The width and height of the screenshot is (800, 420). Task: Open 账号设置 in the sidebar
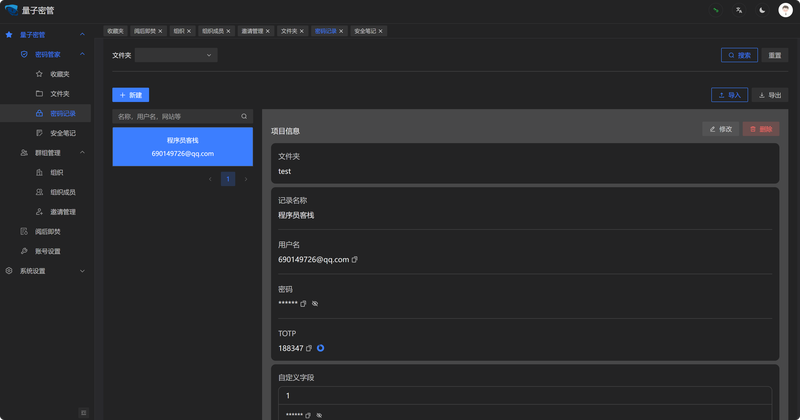click(47, 251)
